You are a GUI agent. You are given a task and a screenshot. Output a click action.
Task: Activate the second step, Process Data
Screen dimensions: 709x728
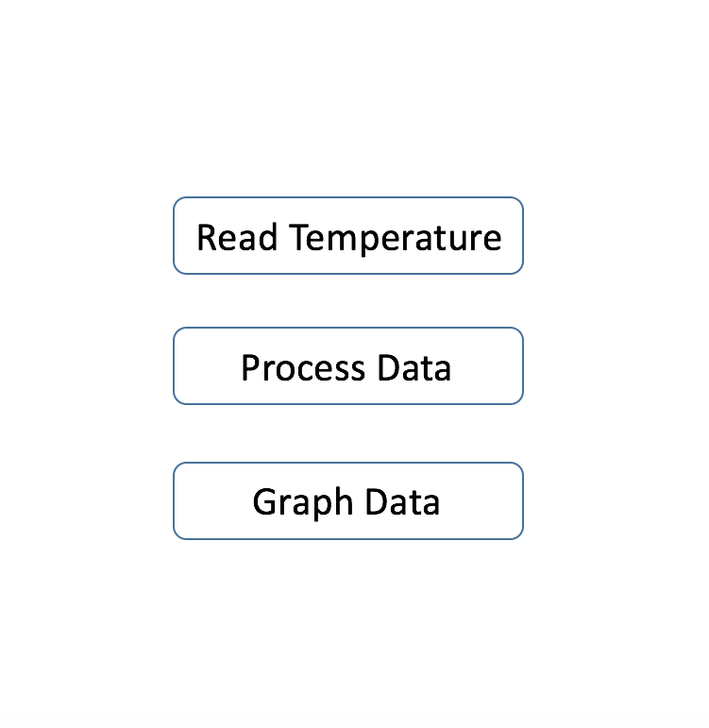pos(347,366)
